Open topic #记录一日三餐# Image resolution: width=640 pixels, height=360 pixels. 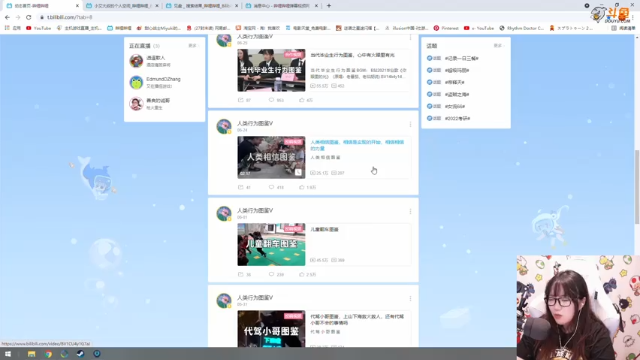point(462,58)
